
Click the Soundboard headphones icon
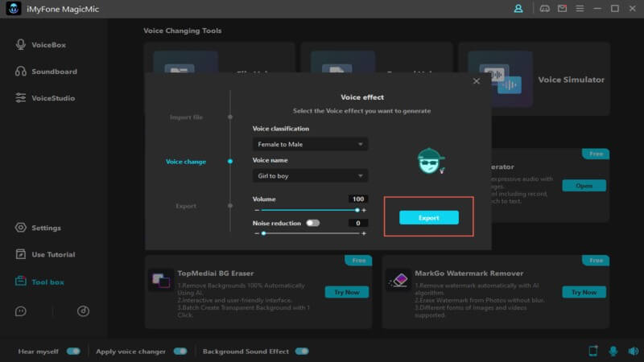click(21, 72)
